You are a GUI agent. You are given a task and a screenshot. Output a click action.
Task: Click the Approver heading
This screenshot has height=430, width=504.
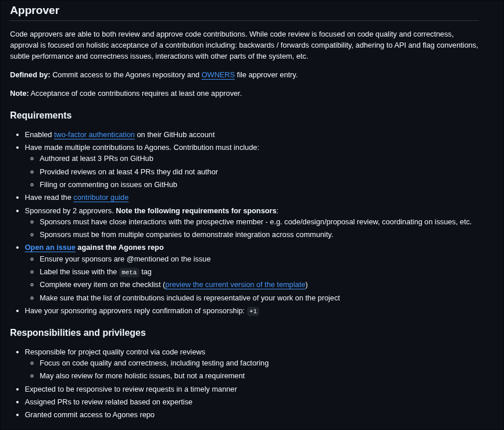tap(35, 10)
